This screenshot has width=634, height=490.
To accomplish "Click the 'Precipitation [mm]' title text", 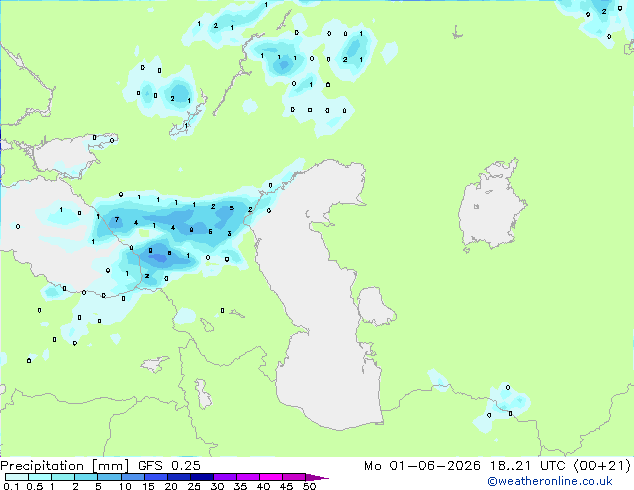I will [x=65, y=466].
